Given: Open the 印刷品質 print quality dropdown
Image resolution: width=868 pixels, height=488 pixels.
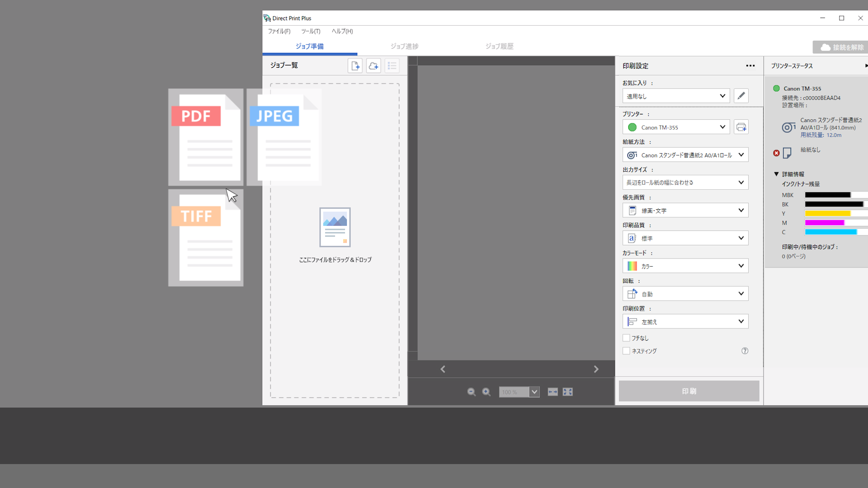Looking at the screenshot, I should [x=685, y=238].
